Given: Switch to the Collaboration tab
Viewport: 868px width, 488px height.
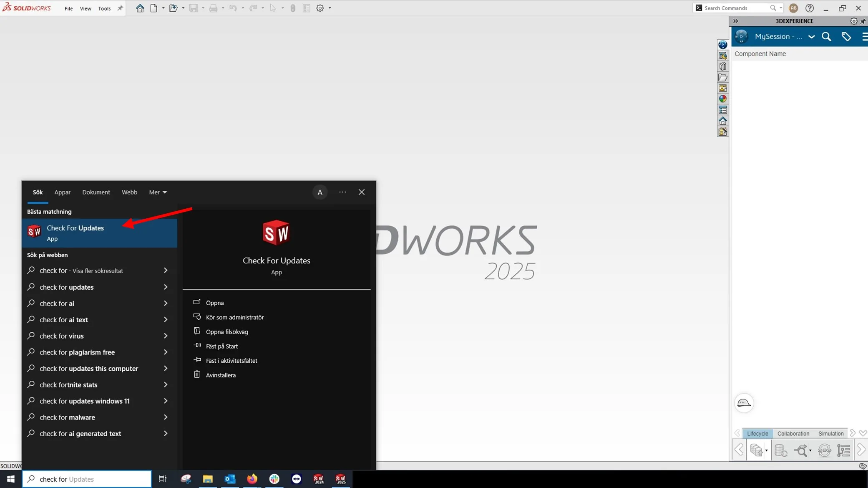Looking at the screenshot, I should coord(793,433).
